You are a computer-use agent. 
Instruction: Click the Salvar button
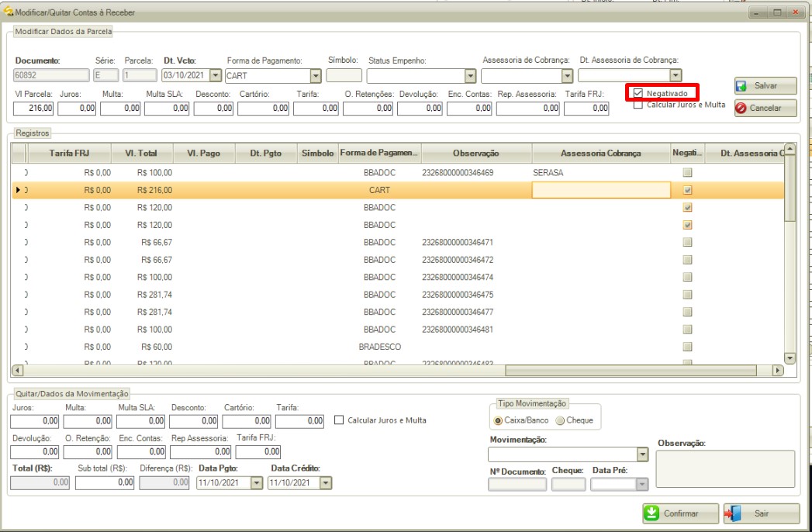pyautogui.click(x=765, y=86)
